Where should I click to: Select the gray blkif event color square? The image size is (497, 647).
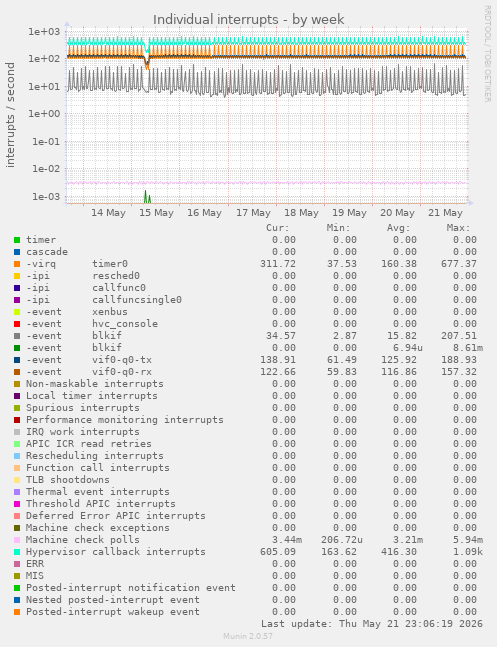click(x=17, y=336)
